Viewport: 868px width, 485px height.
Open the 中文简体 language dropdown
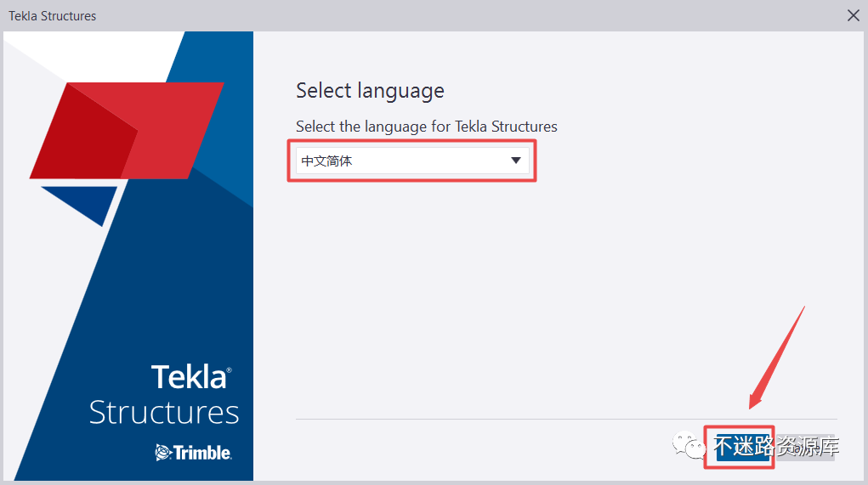[412, 161]
